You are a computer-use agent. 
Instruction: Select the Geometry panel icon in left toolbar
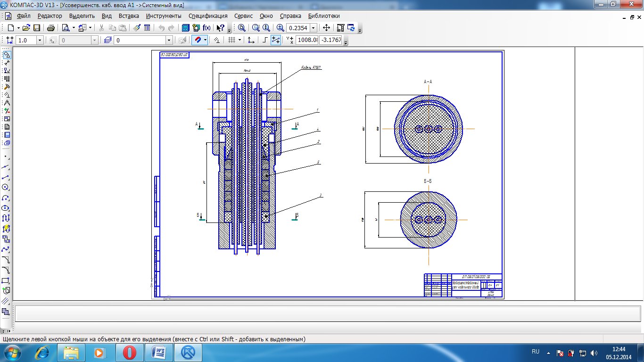click(7, 54)
